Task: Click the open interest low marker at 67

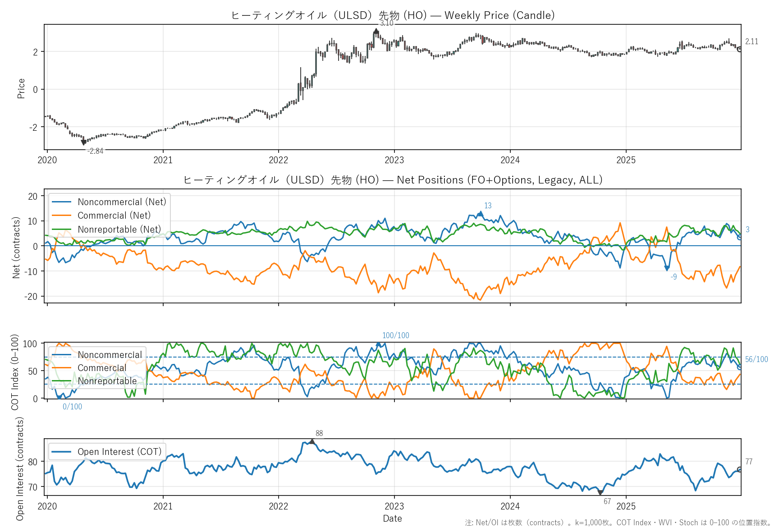Action: pyautogui.click(x=600, y=493)
